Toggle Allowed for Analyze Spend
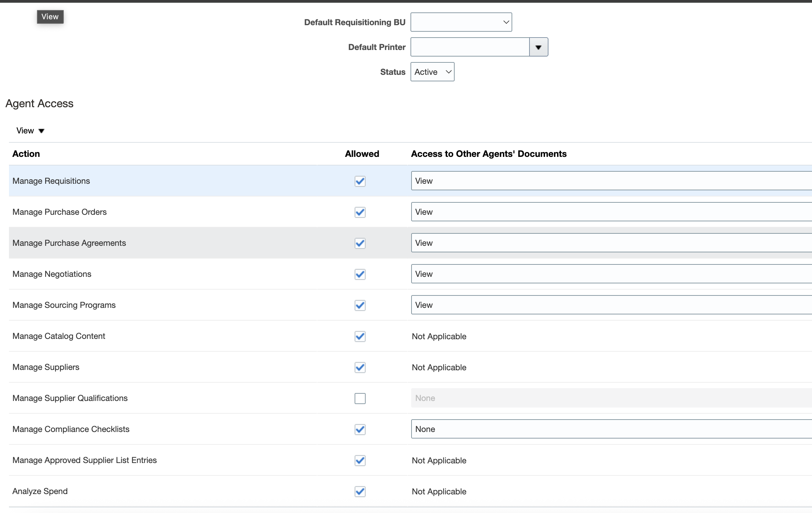The height and width of the screenshot is (513, 812). pyautogui.click(x=360, y=491)
